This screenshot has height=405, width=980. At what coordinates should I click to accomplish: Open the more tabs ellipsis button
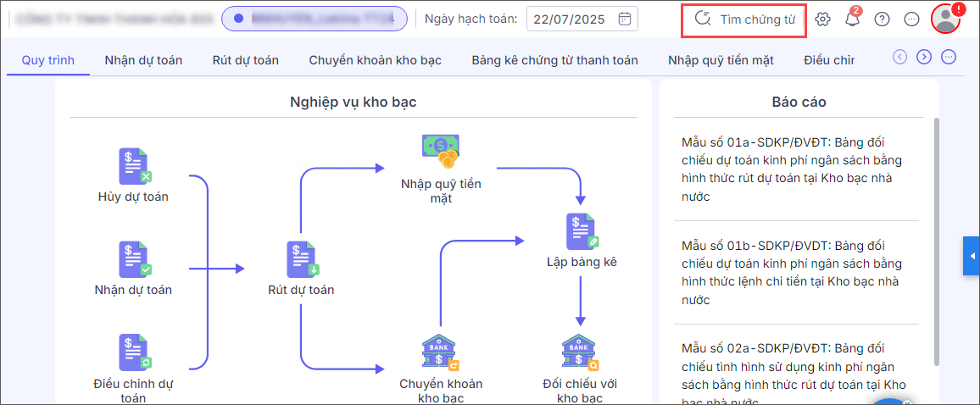coord(949,57)
